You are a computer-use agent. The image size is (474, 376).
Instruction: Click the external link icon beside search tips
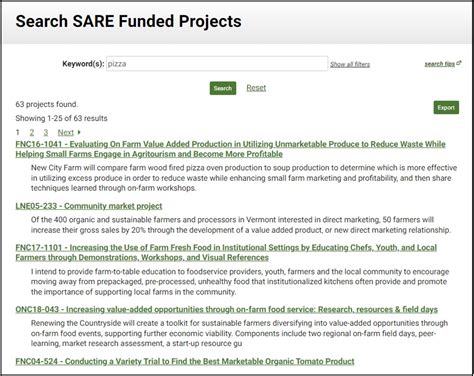click(459, 63)
